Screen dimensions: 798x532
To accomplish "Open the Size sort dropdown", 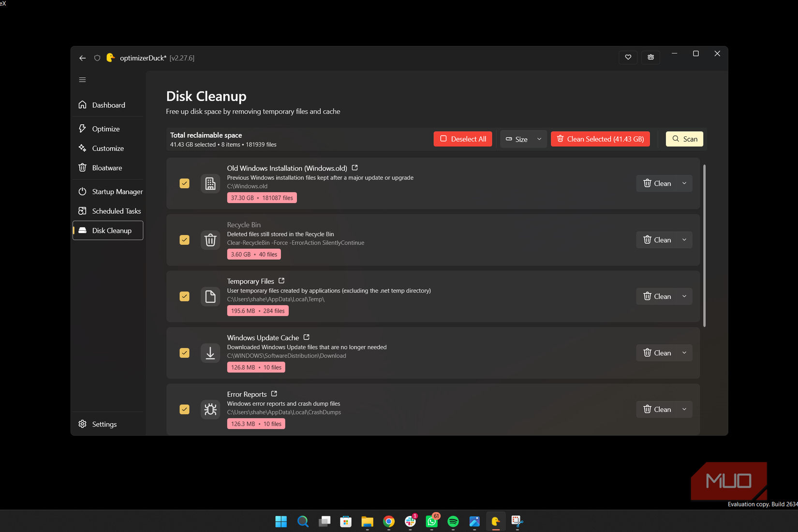I will pyautogui.click(x=523, y=139).
